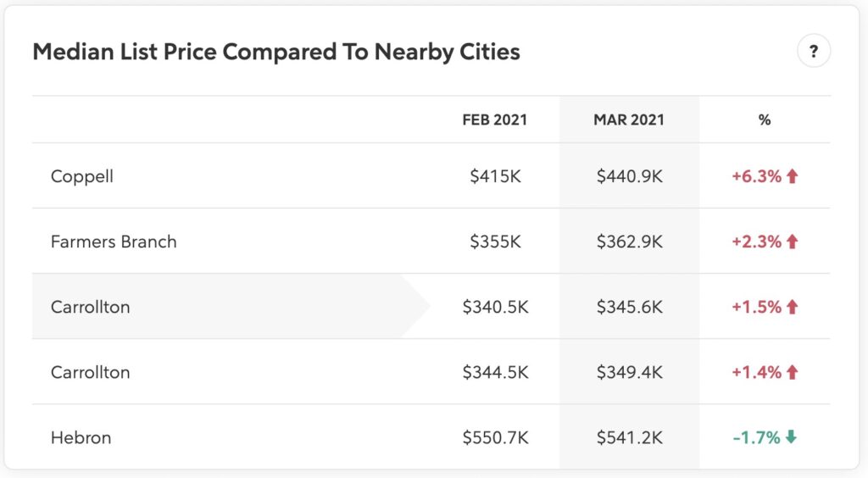Click the $349.4K Carrollton March price
The height and width of the screenshot is (478, 868).
[x=630, y=372]
